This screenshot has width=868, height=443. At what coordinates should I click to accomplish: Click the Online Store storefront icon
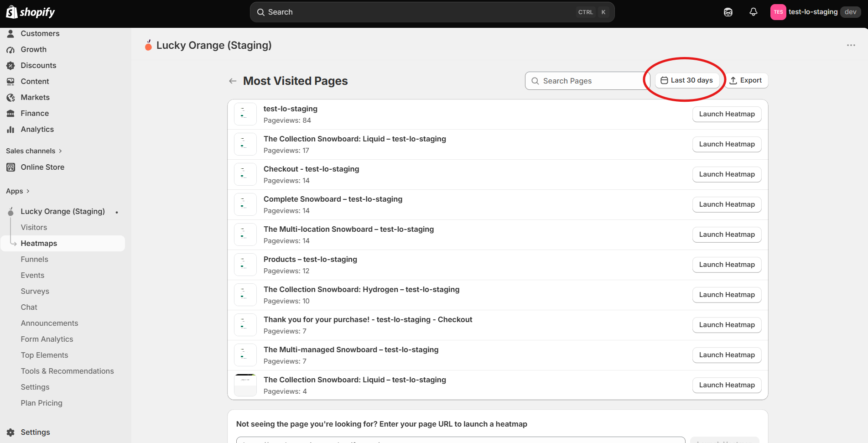10,167
